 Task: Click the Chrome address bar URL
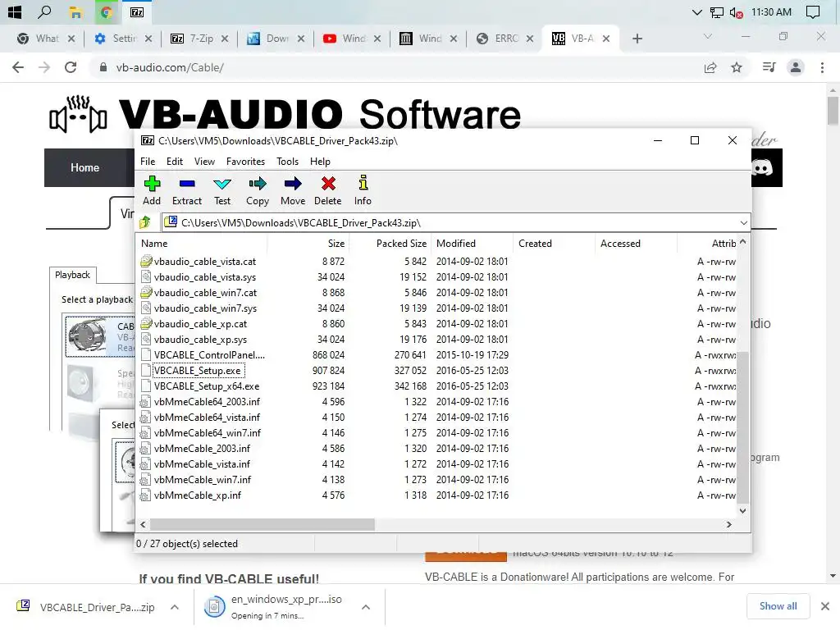coord(170,67)
